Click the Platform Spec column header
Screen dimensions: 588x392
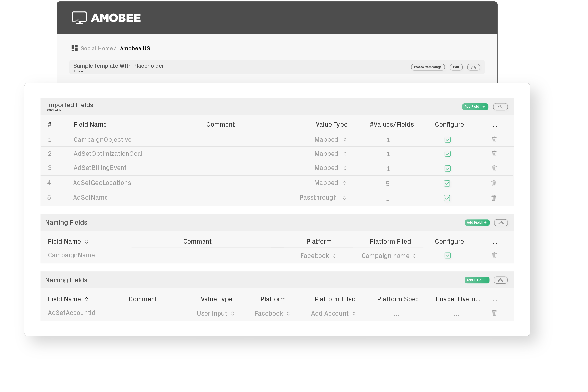(398, 299)
